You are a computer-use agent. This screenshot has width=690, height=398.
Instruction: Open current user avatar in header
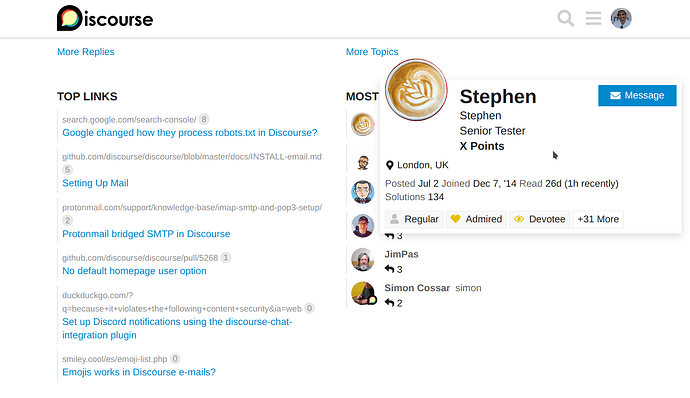pos(621,18)
